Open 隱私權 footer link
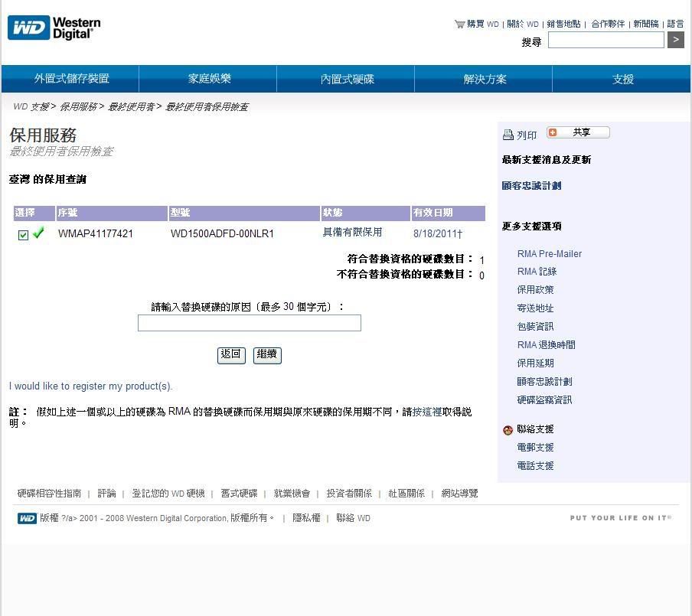This screenshot has height=616, width=692. click(x=306, y=518)
